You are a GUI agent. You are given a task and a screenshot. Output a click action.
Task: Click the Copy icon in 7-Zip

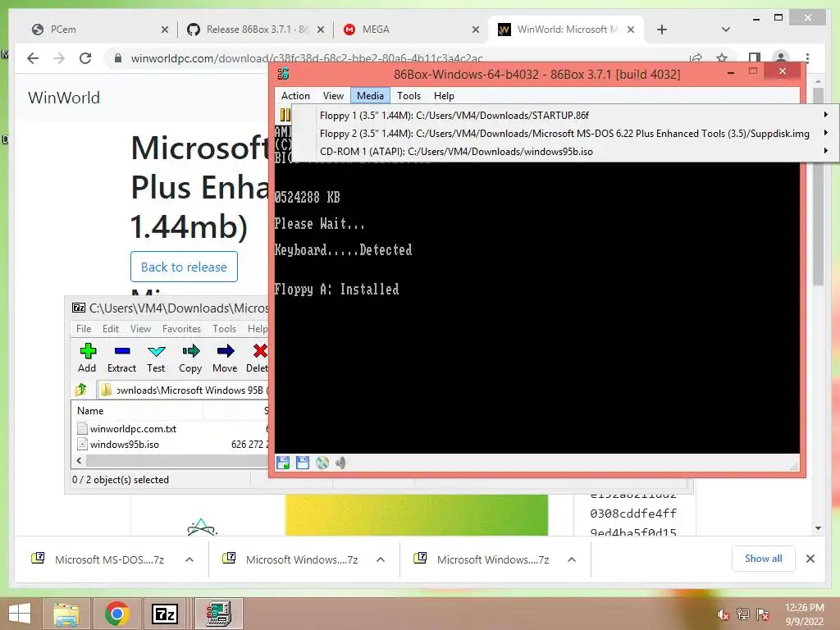(x=190, y=351)
